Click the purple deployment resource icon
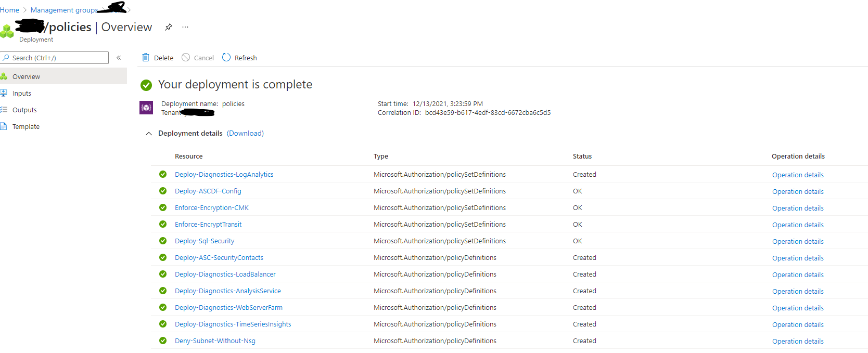The height and width of the screenshot is (353, 868). (x=146, y=108)
